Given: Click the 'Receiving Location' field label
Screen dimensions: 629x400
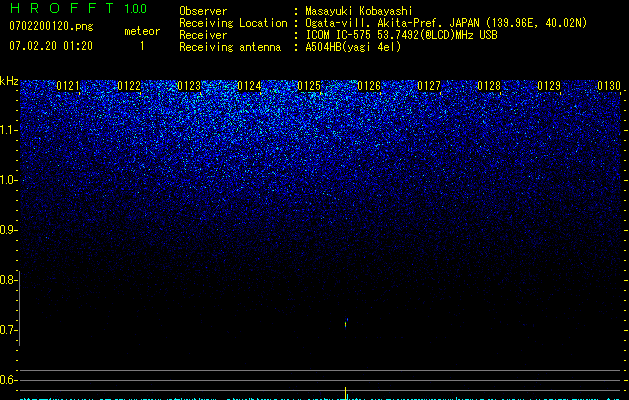Looking at the screenshot, I should (233, 23).
